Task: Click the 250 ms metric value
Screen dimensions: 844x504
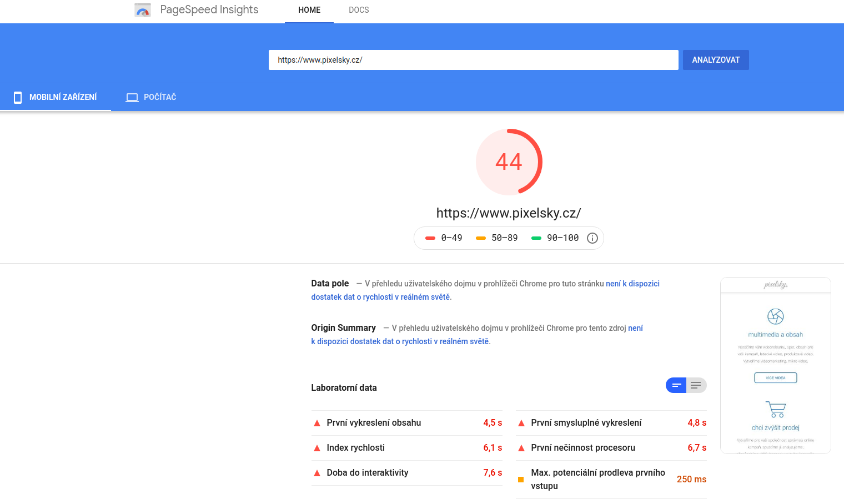Action: click(692, 480)
